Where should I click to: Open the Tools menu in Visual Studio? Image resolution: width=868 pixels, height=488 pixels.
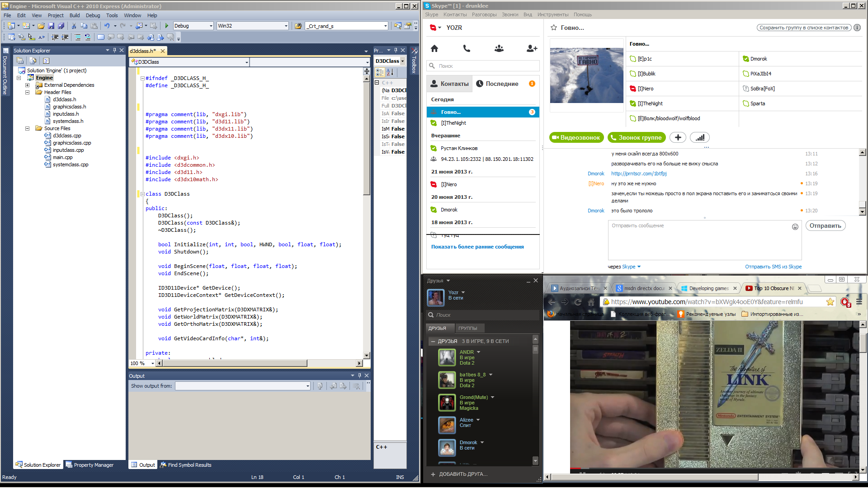click(x=112, y=15)
